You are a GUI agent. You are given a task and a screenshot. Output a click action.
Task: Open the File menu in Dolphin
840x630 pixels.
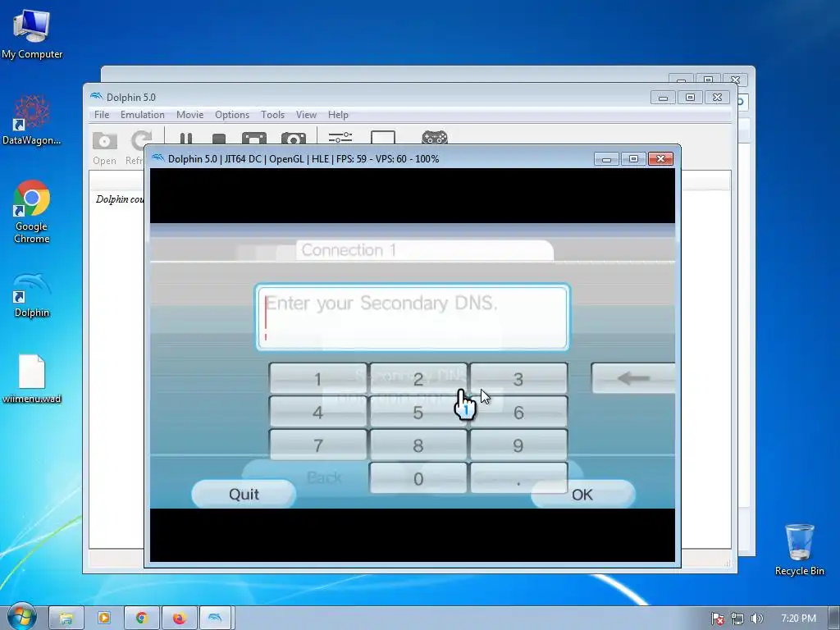102,115
